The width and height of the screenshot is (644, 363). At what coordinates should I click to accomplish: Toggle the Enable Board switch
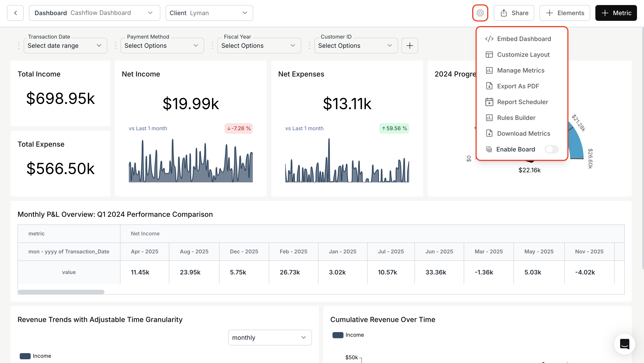551,149
